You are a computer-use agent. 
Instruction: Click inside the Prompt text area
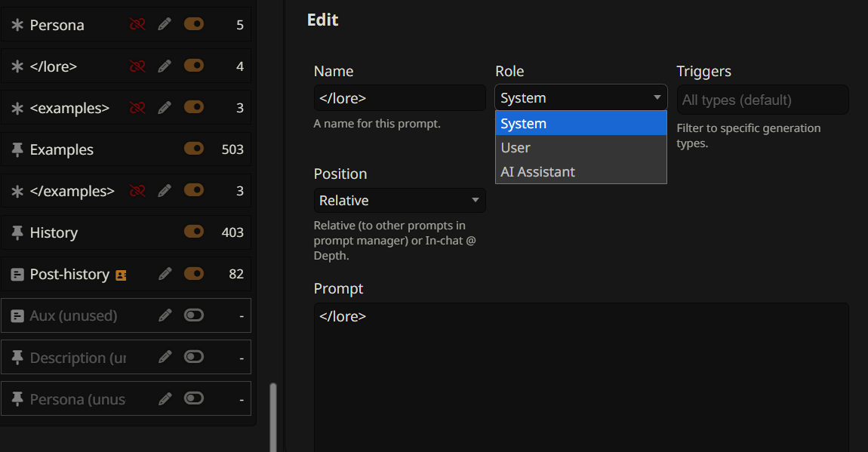[x=580, y=377]
